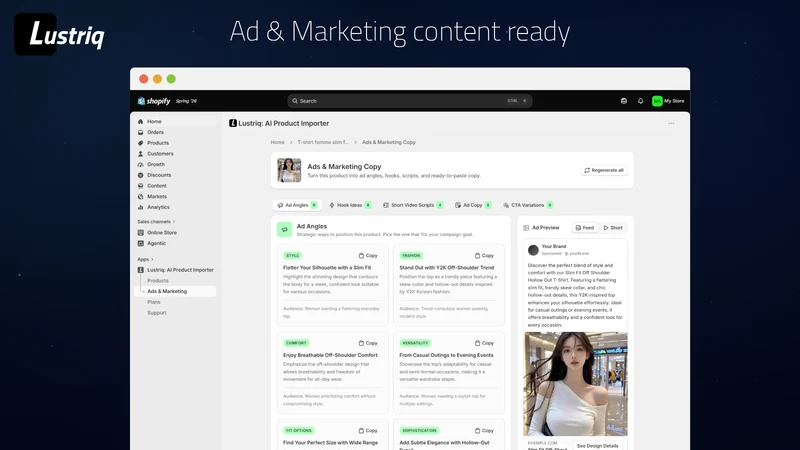Copy the Fit Options ad angle card
Screen dimensions: 800x450
[368, 431]
